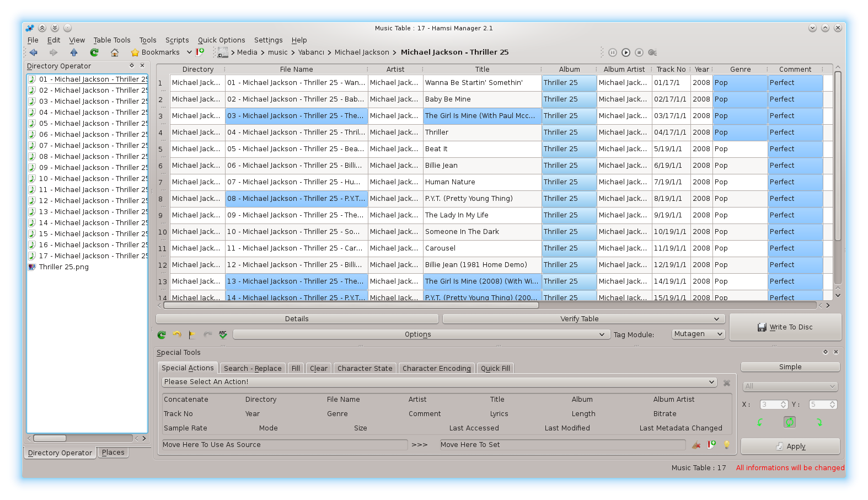Click the spell check ABC icon
The image size is (868, 500).
pyautogui.click(x=223, y=334)
